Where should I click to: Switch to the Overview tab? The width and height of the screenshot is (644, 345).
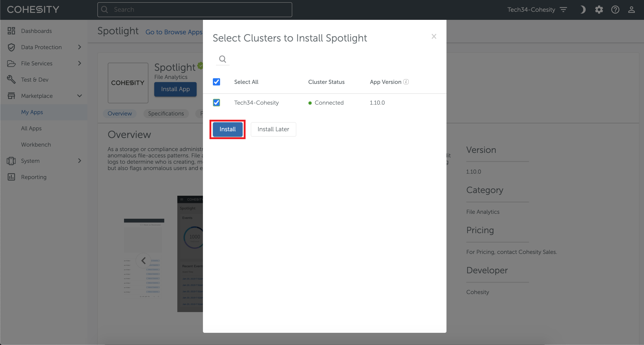(120, 113)
